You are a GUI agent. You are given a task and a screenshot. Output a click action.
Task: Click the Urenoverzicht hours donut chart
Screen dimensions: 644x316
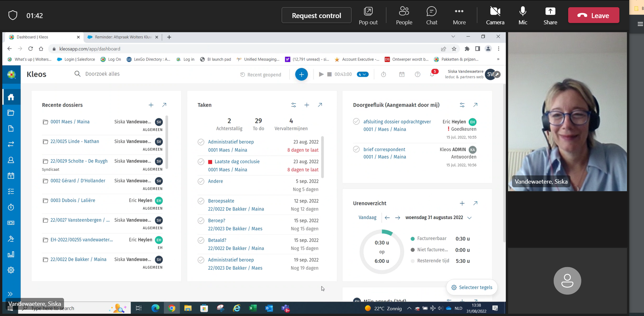click(382, 252)
